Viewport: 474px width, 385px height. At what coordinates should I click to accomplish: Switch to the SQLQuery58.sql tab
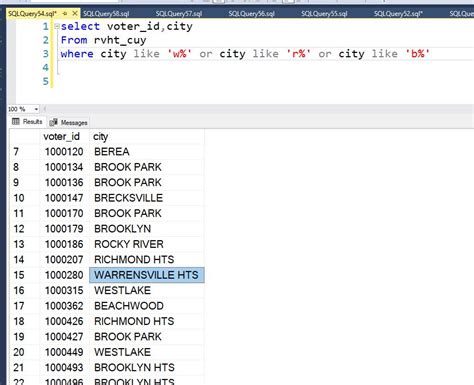pyautogui.click(x=106, y=14)
